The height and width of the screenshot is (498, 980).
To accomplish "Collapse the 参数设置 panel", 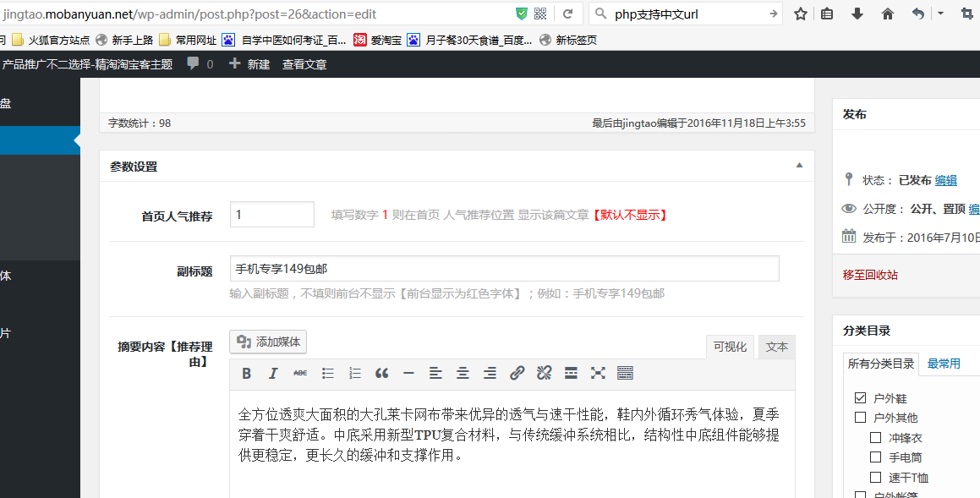I will pyautogui.click(x=798, y=167).
